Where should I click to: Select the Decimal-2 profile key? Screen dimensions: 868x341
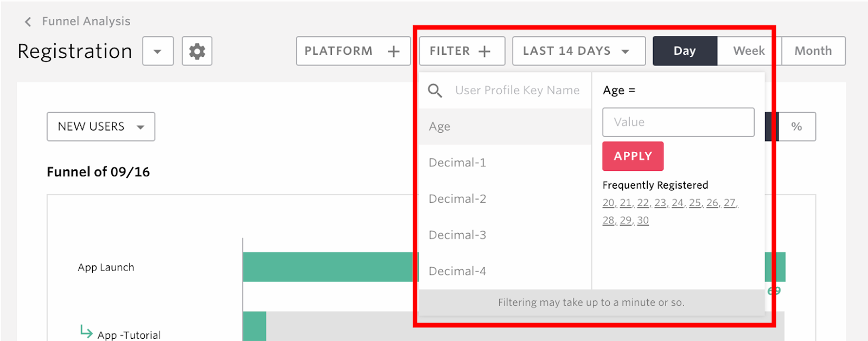(505, 199)
